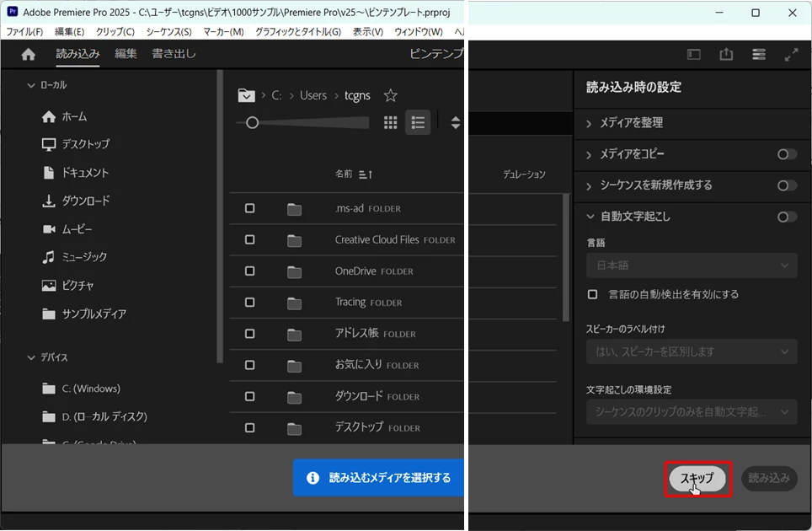812x531 pixels.
Task: Open サンプルメディア in the local sidebar
Action: coord(84,314)
